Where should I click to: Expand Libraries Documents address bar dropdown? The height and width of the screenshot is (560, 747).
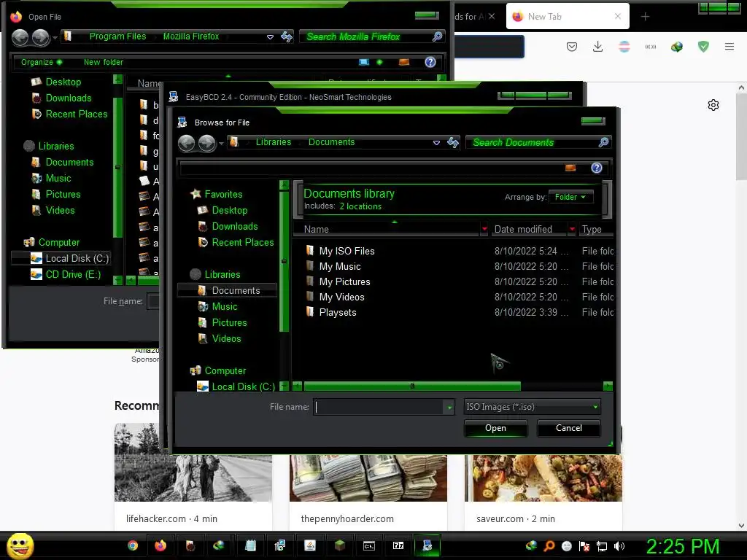[x=436, y=142]
